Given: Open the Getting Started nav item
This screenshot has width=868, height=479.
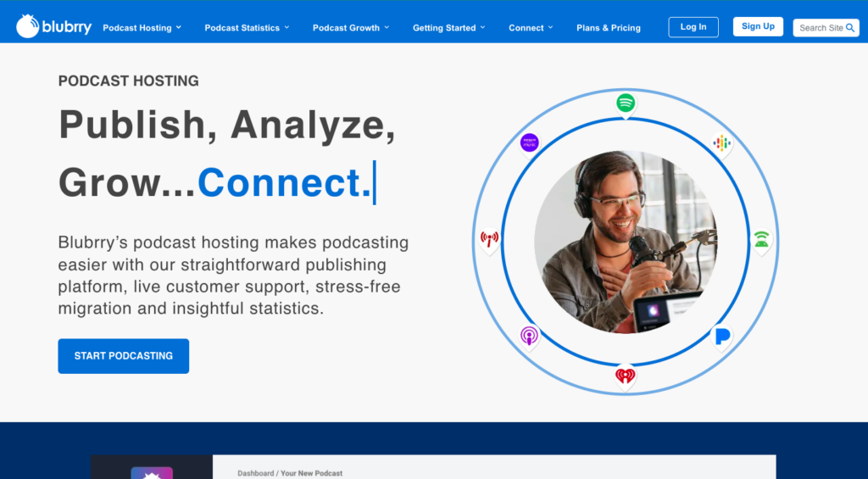Looking at the screenshot, I should pyautogui.click(x=444, y=28).
